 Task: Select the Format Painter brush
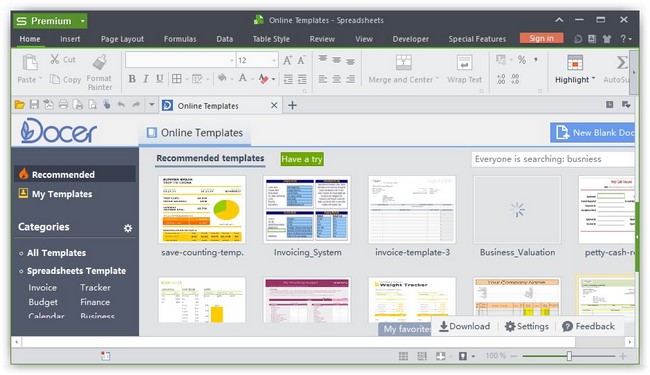99,62
